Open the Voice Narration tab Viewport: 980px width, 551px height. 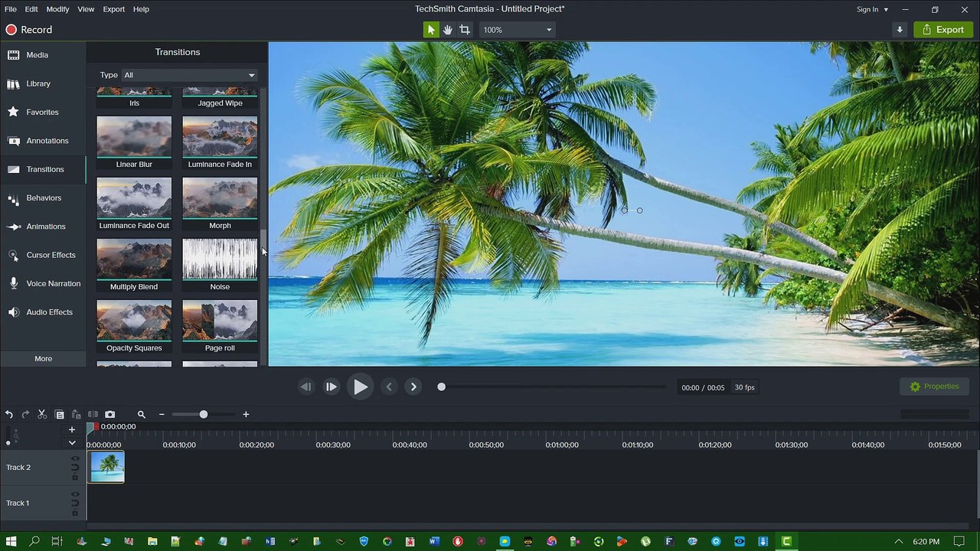[43, 283]
